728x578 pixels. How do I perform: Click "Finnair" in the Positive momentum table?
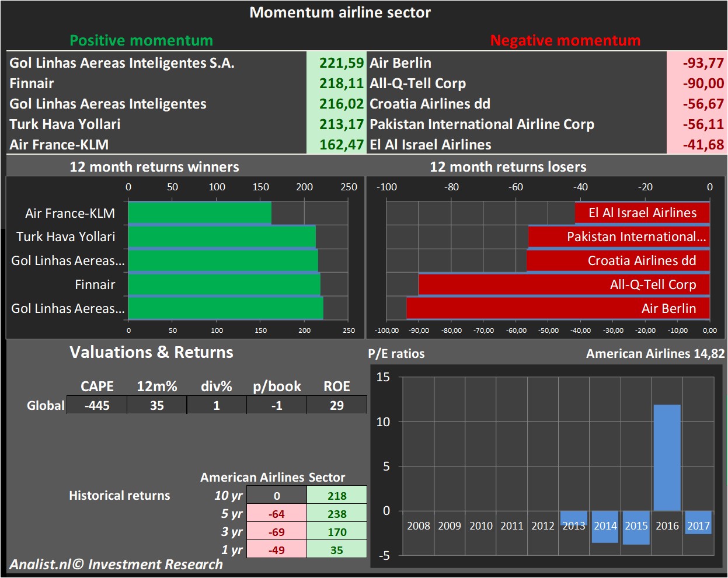click(x=32, y=83)
